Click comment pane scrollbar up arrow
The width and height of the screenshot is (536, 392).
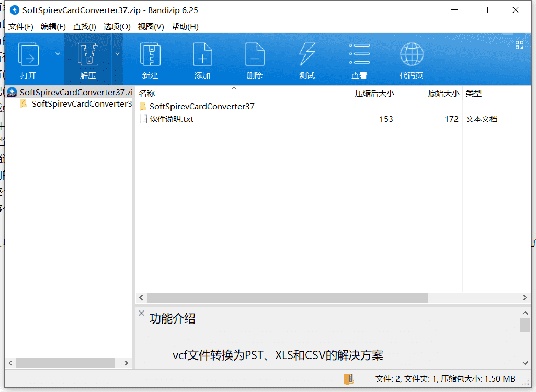tap(525, 313)
